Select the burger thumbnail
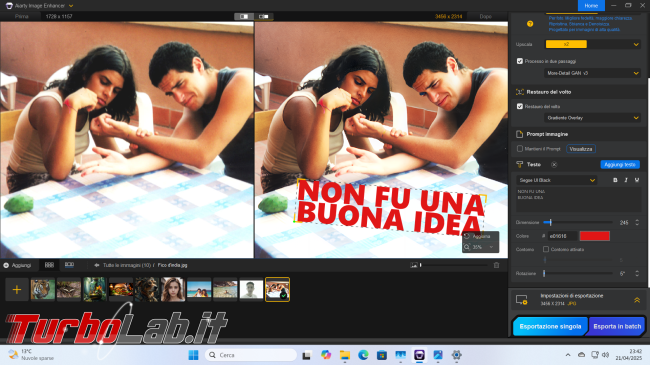This screenshot has width=650, height=365. pyautogui.click(x=121, y=289)
